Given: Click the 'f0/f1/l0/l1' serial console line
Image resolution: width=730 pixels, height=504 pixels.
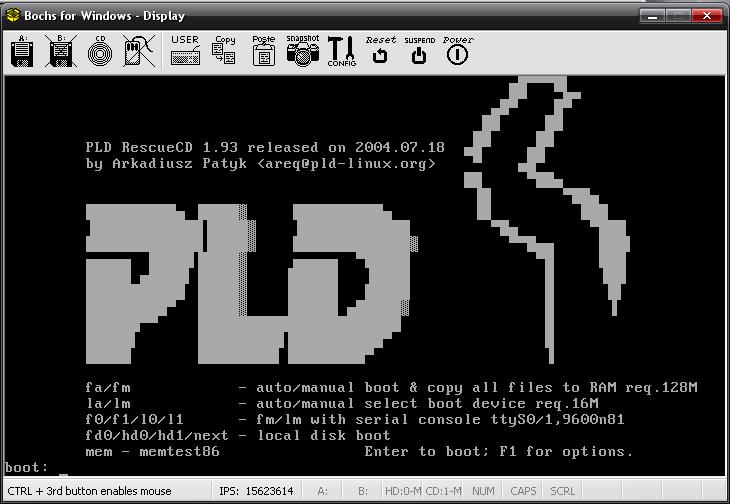Looking at the screenshot, I should 355,419.
